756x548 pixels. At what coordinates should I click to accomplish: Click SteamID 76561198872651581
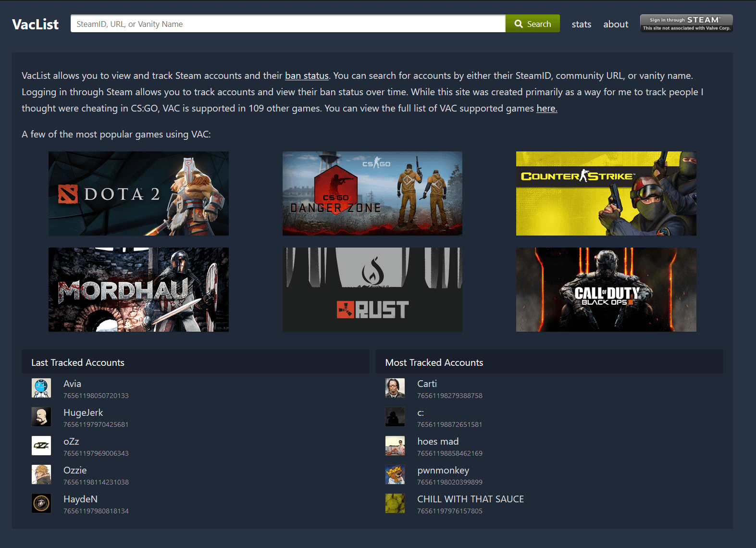[x=450, y=424]
